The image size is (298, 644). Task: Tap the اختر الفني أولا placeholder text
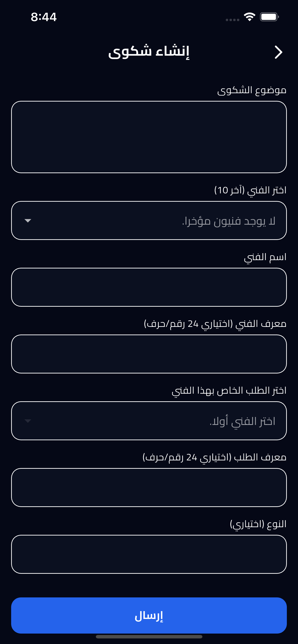[243, 421]
